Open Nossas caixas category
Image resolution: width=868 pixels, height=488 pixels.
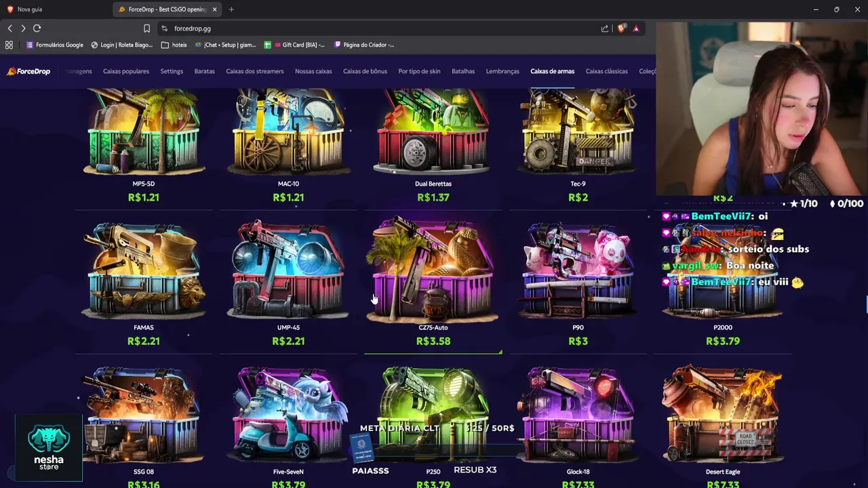[313, 71]
